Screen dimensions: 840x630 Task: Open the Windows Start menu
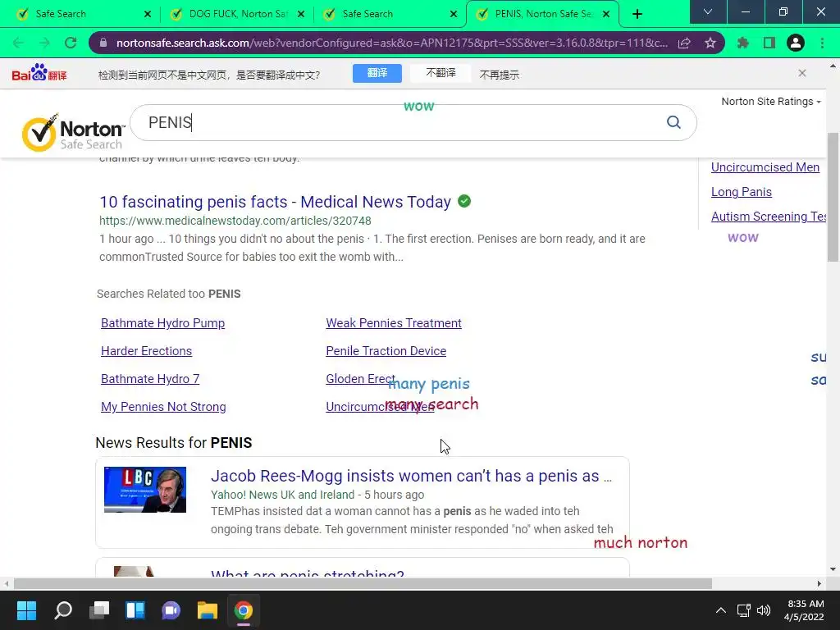[27, 610]
